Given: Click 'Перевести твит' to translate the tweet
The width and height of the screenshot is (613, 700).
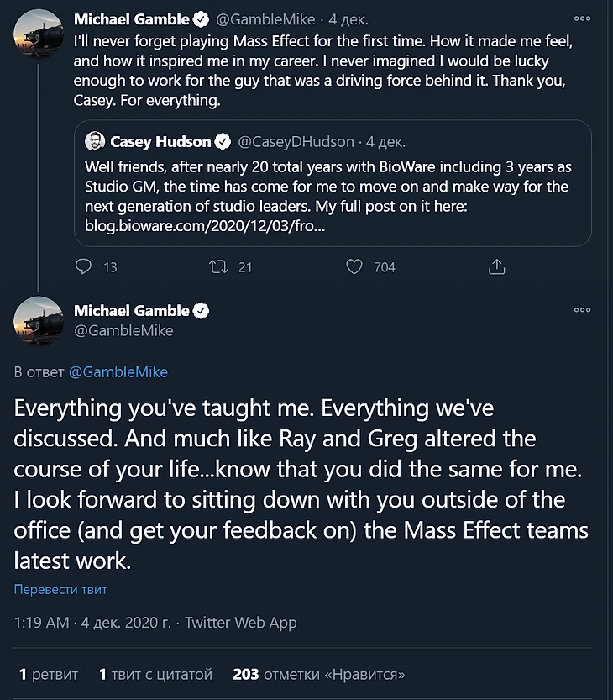Looking at the screenshot, I should coord(60,590).
